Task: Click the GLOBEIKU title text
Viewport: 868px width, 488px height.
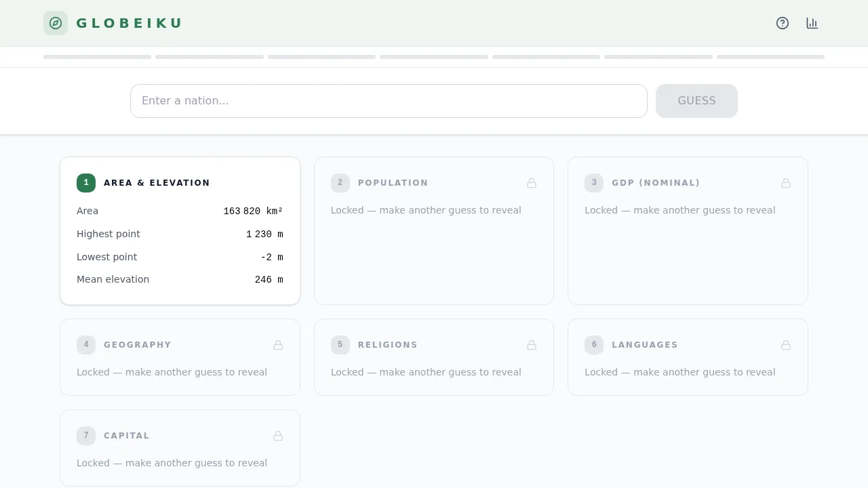Action: 129,23
